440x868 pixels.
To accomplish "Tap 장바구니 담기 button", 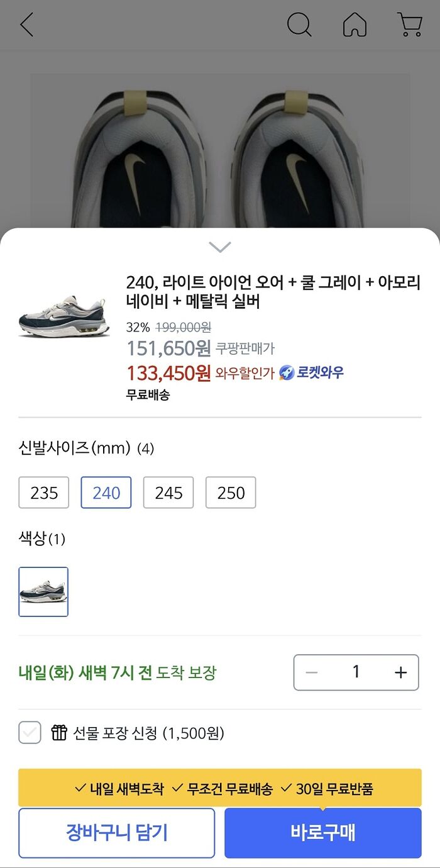I will coord(116,833).
